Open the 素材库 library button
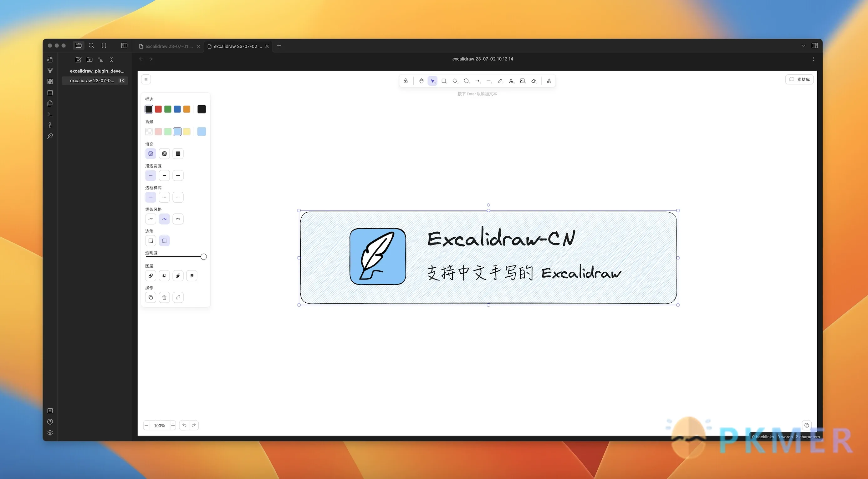 799,79
